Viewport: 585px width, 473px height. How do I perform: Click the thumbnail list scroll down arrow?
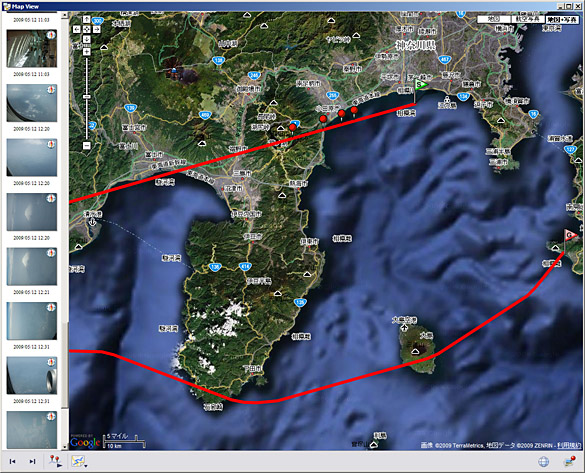point(65,446)
